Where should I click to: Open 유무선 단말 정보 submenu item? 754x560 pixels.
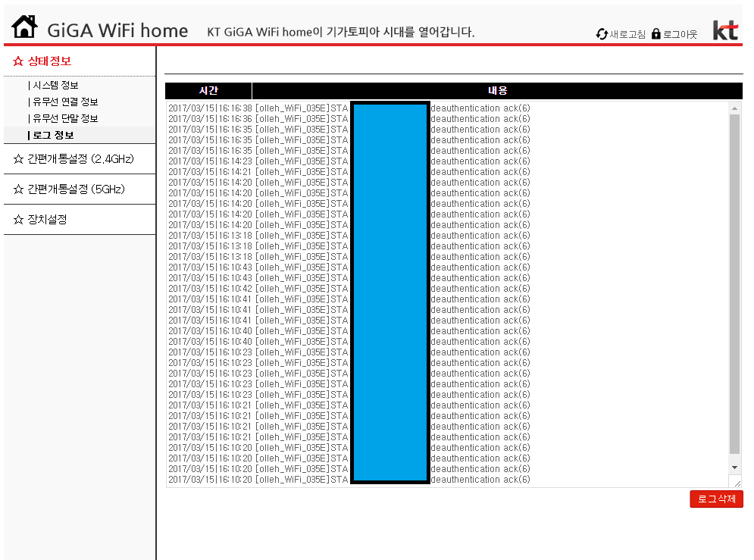[65, 118]
